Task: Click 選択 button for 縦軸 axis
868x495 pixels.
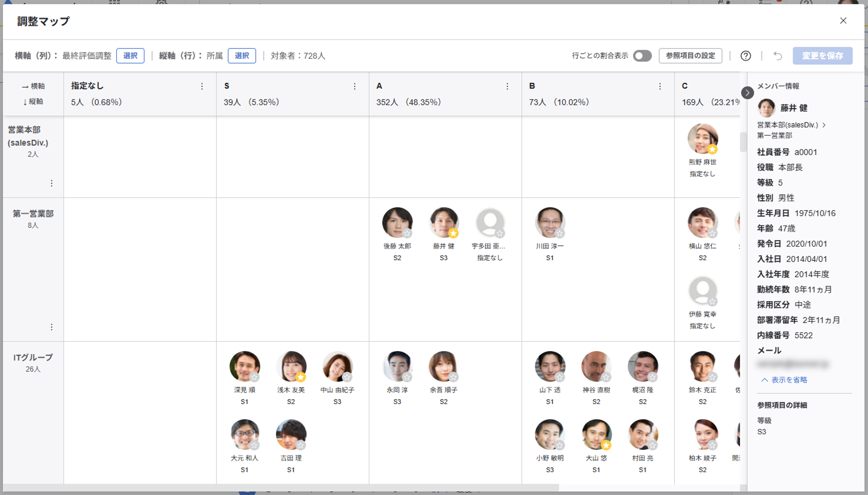Action: point(242,56)
